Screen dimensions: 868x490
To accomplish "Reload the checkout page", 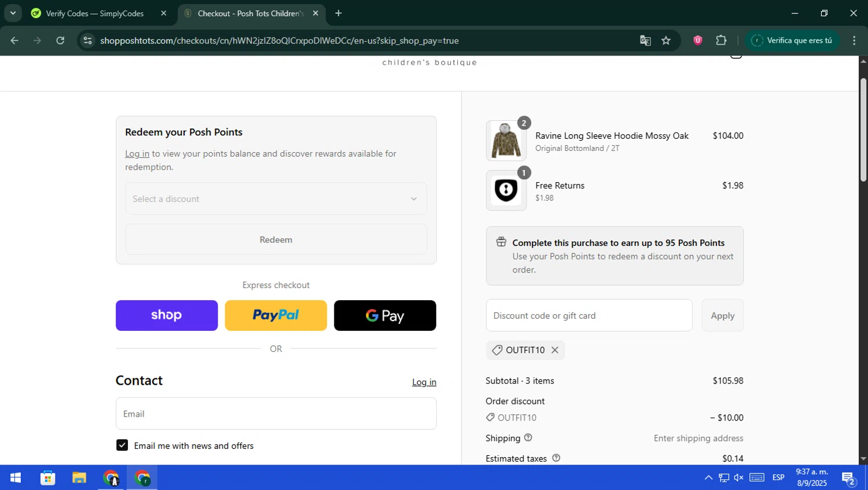I will pos(60,40).
